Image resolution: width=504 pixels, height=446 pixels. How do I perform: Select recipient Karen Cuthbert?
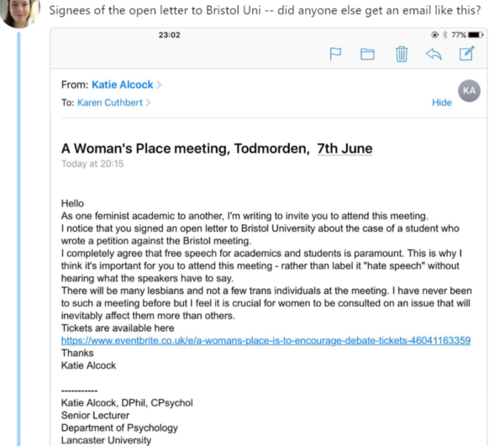110,102
